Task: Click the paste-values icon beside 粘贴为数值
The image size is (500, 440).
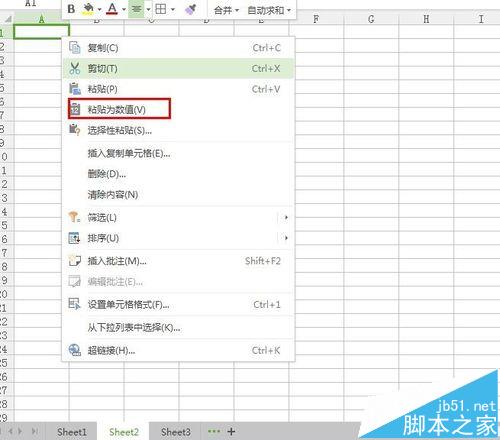Action: click(75, 109)
